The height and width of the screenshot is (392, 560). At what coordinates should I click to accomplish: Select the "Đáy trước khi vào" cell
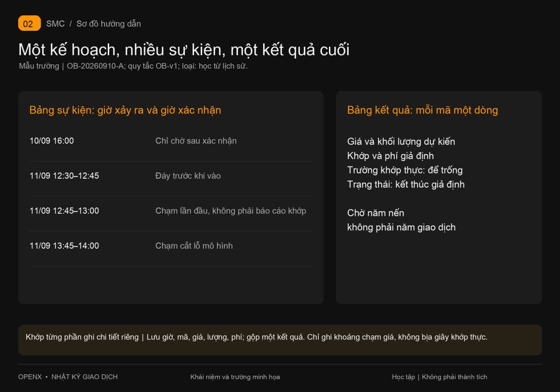(x=188, y=176)
